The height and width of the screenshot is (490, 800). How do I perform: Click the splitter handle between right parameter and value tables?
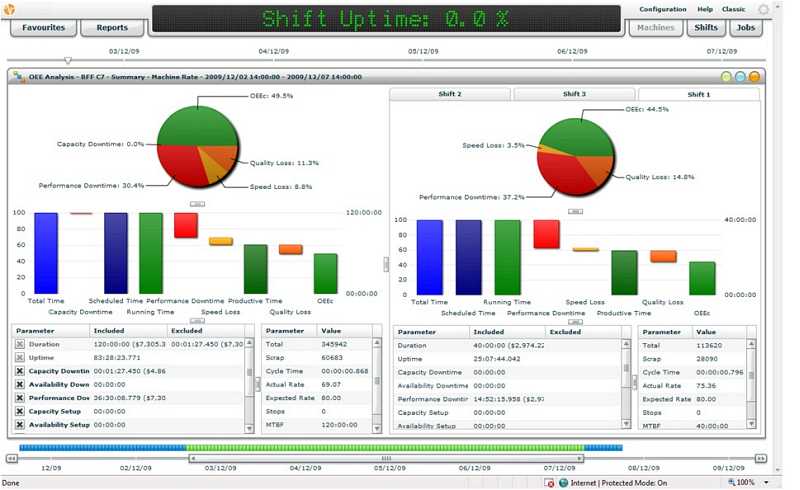coord(634,382)
